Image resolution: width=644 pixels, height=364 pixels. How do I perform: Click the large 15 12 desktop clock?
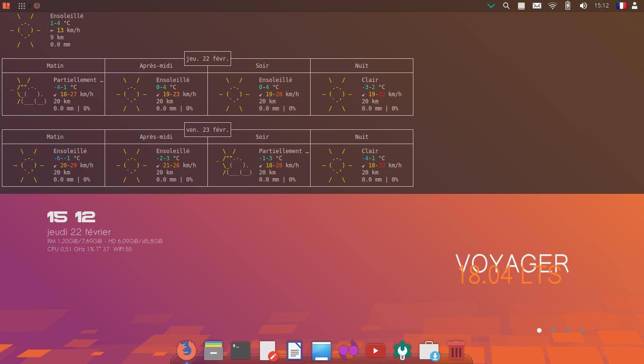click(71, 217)
